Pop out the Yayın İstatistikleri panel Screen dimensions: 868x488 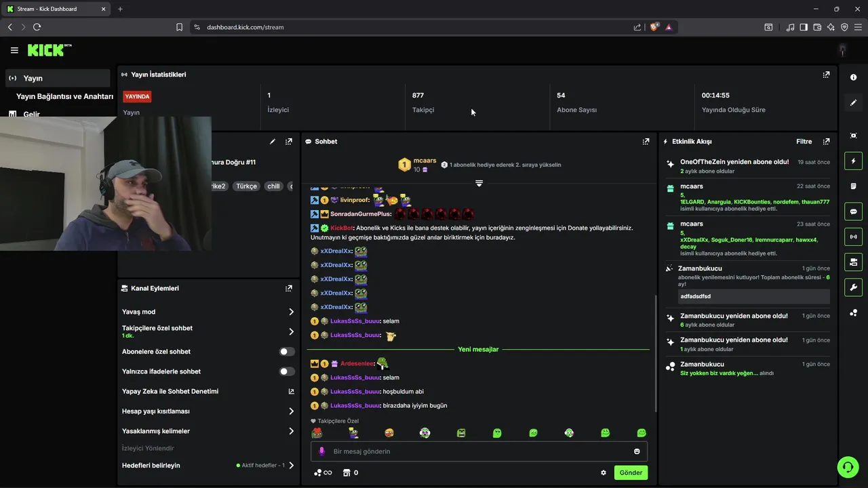(826, 75)
